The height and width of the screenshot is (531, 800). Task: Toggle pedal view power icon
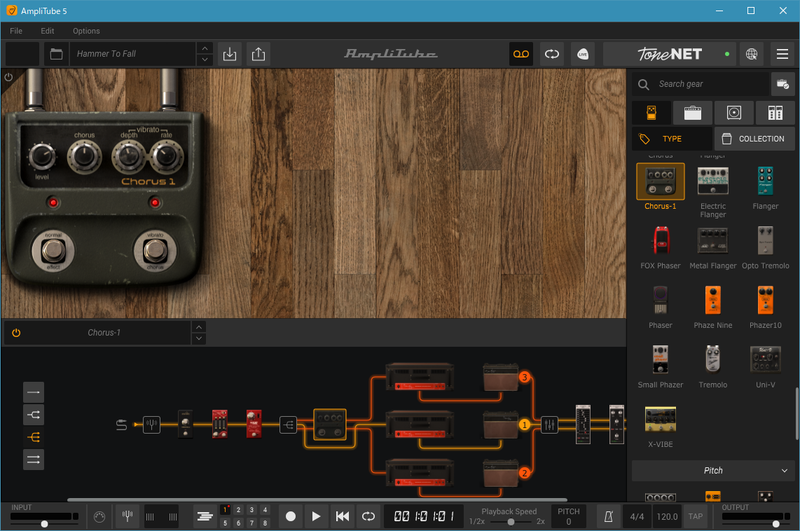(8, 78)
